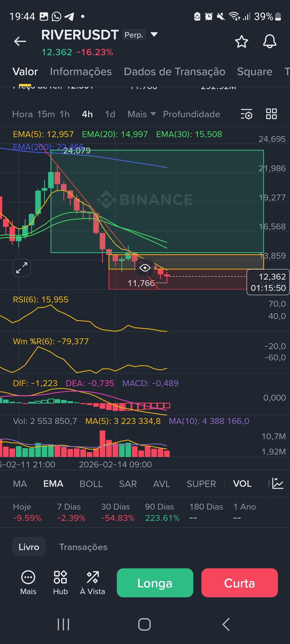The height and width of the screenshot is (644, 290).
Task: Switch to À Vista spot trading
Action: pos(93,583)
